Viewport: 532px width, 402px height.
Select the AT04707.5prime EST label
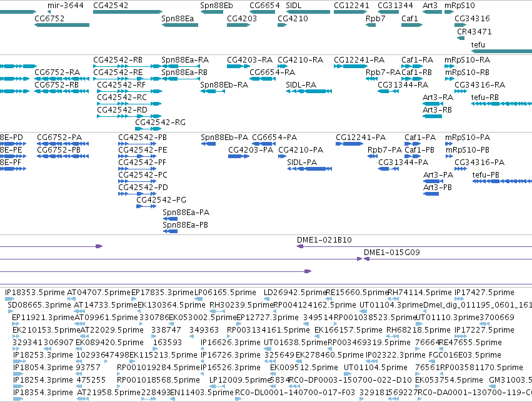(98, 293)
